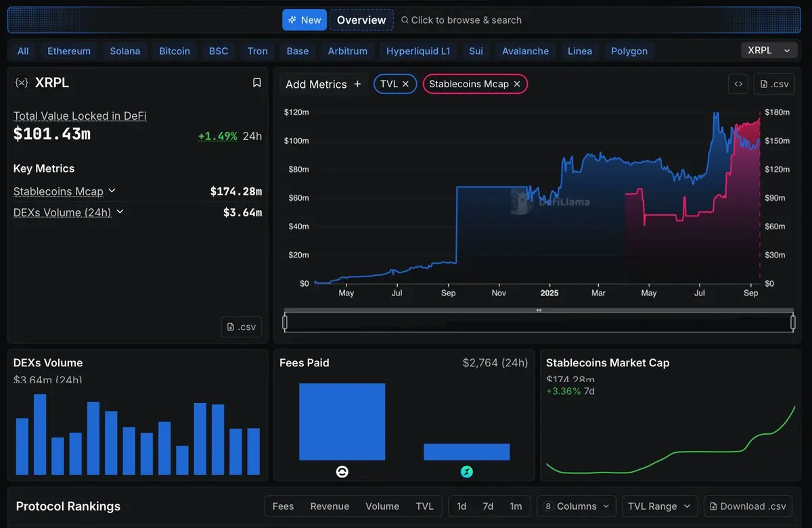Sort protocol rankings by Volume
The height and width of the screenshot is (528, 812).
(382, 506)
